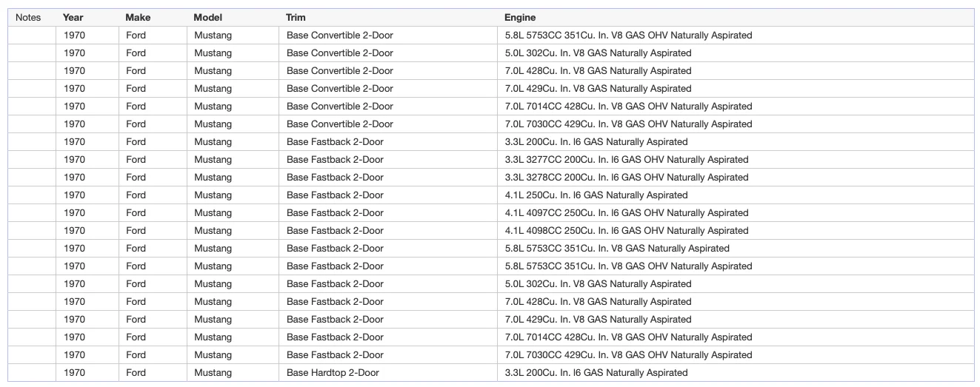
Task: Select the 3.3L 3278CC 200Cu. In. engine cell
Action: 627,178
